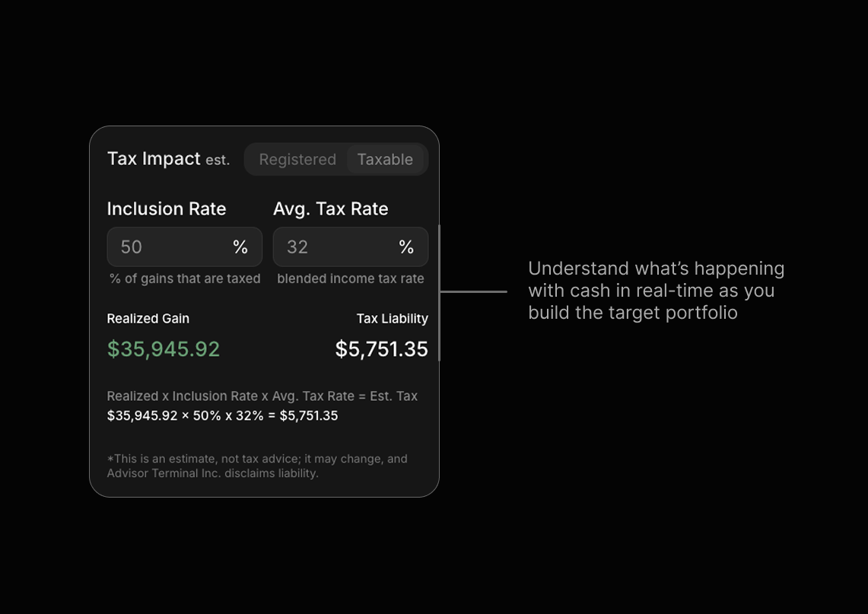
Task: Click the Realized Gain label
Action: tap(148, 319)
